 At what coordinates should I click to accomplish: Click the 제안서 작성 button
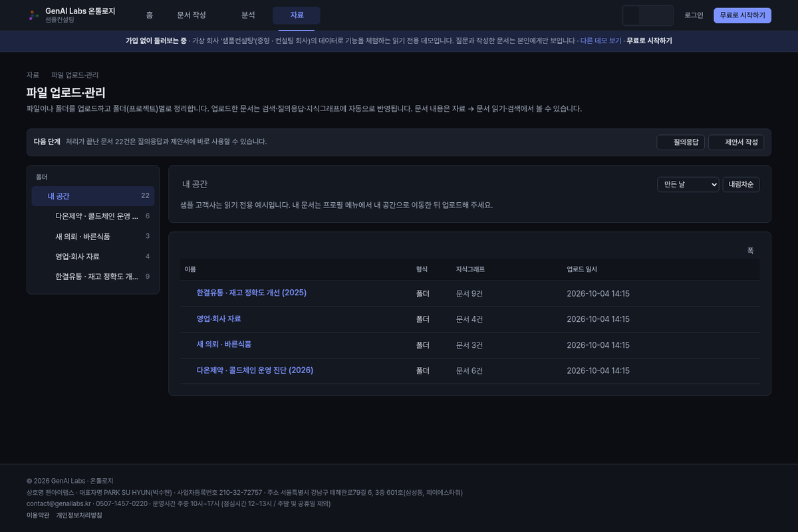pyautogui.click(x=736, y=142)
